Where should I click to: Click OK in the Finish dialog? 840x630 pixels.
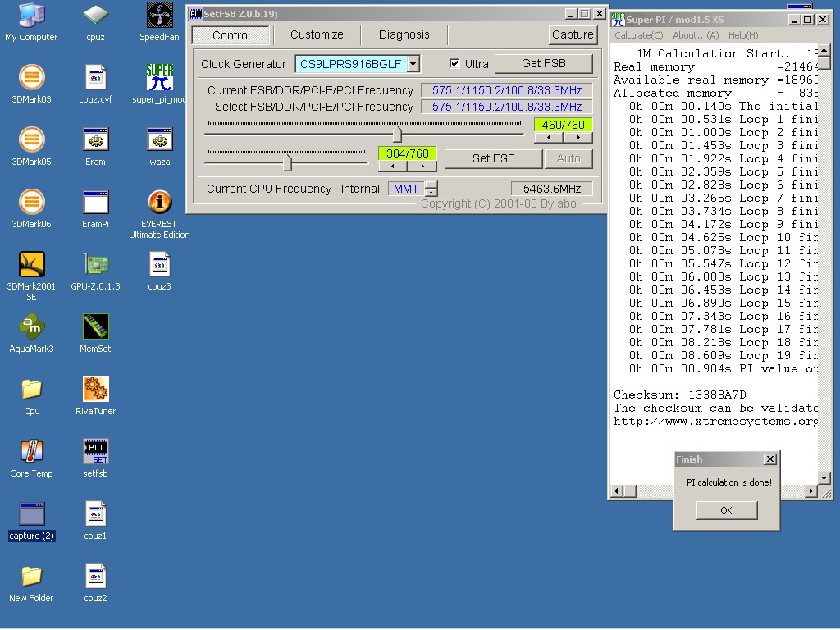pyautogui.click(x=727, y=510)
